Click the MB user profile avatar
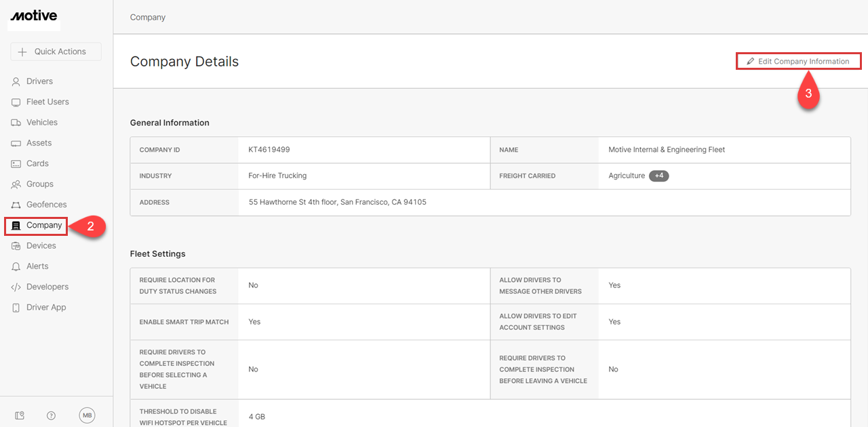 click(87, 415)
